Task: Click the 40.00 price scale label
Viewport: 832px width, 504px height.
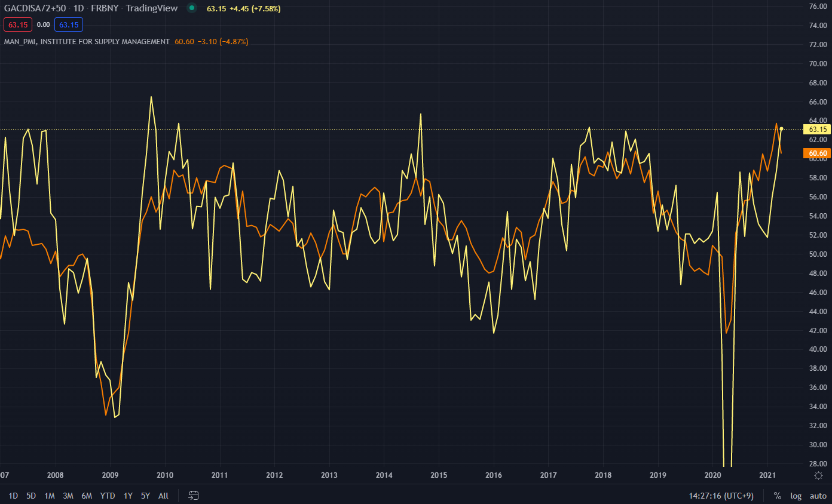Action: pos(817,349)
